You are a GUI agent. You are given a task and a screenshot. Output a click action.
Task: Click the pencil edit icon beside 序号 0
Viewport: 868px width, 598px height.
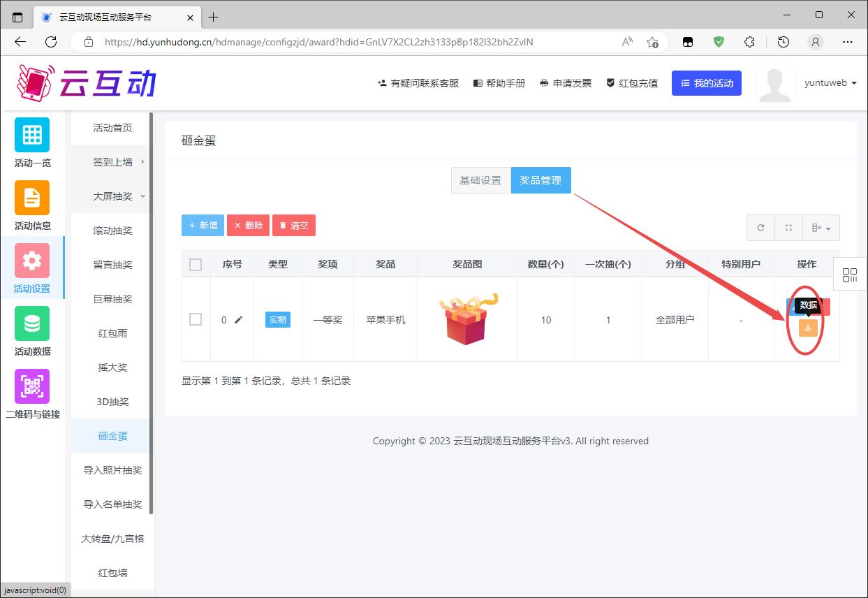point(239,320)
